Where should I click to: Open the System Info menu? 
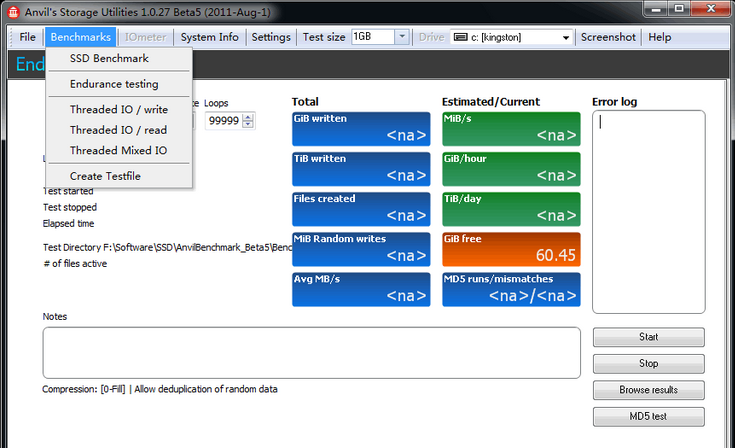[210, 37]
